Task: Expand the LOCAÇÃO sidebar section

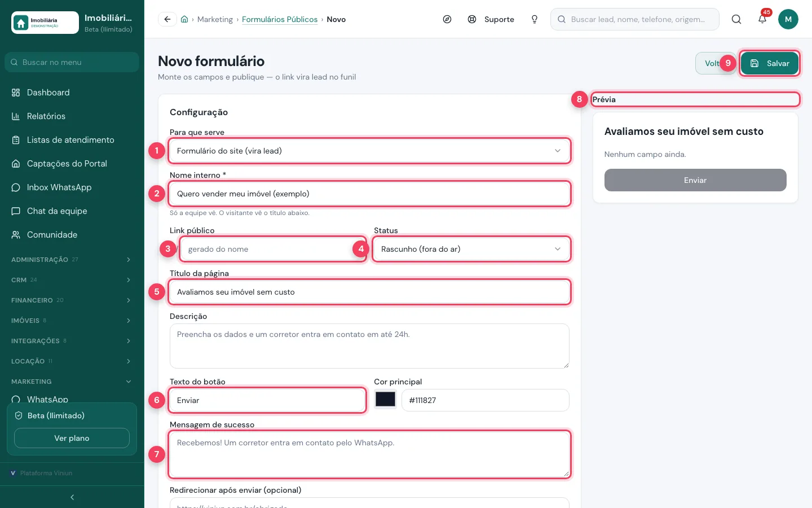Action: point(72,361)
